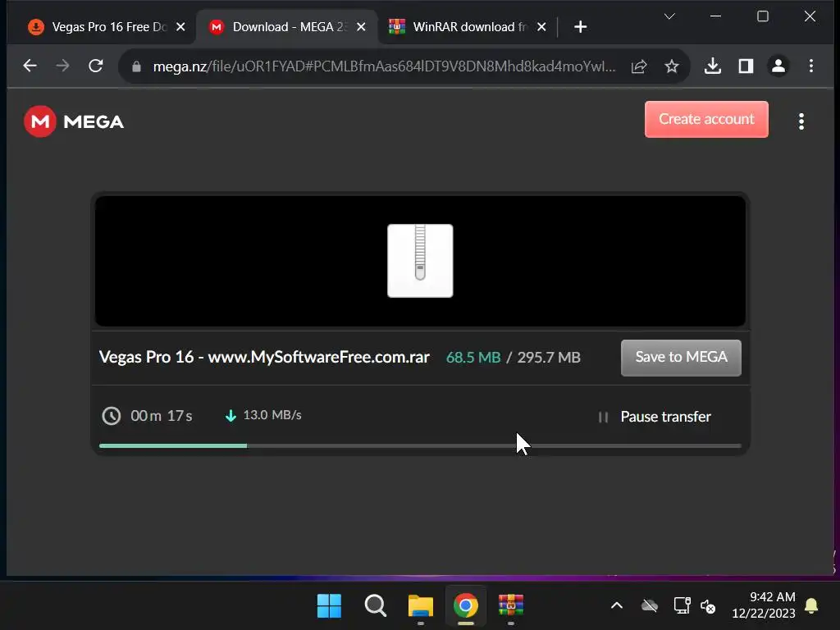Click the mega.nz address bar
The image size is (840, 630).
pyautogui.click(x=384, y=66)
